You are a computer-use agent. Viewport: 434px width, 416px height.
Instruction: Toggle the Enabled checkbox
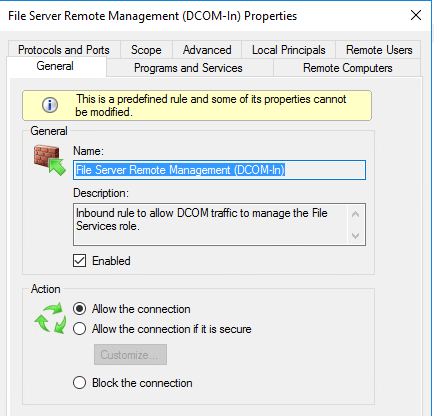point(80,261)
